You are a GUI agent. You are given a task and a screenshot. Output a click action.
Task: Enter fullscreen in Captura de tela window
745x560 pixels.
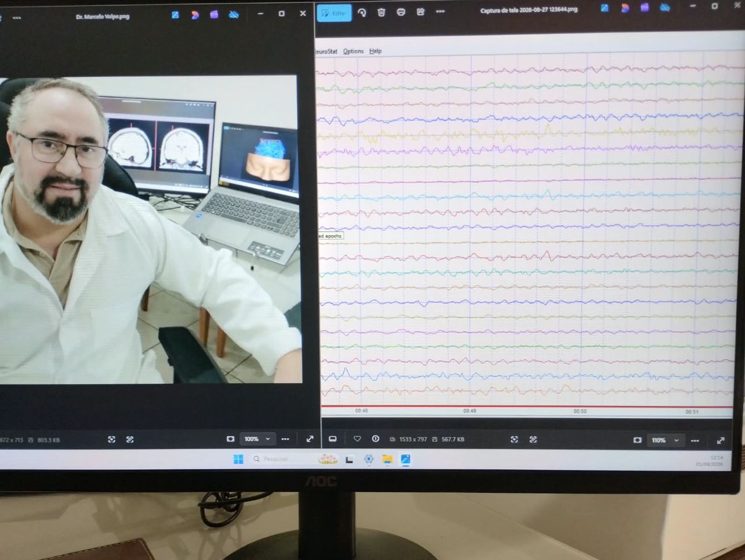pos(721,441)
